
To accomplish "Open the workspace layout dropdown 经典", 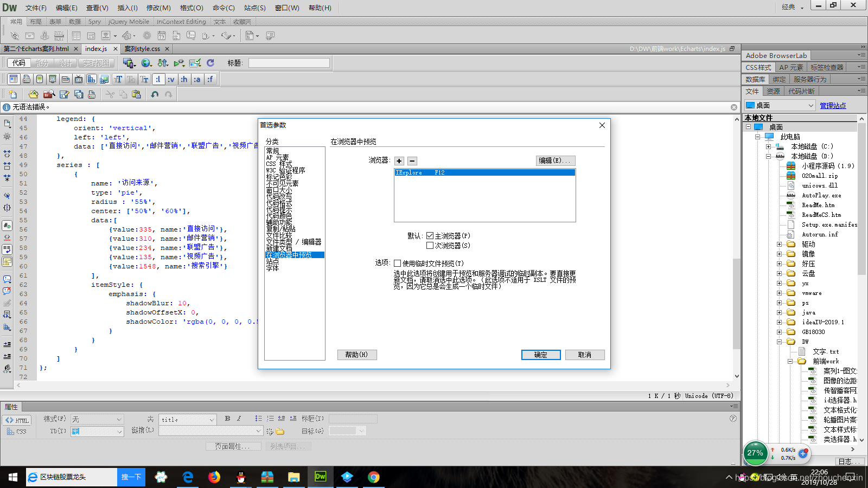I will 793,7.
